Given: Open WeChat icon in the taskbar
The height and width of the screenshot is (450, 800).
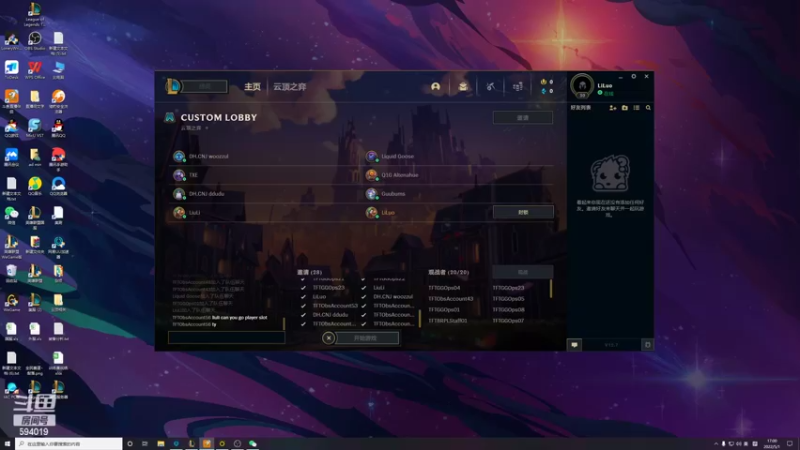Looking at the screenshot, I should point(253,444).
